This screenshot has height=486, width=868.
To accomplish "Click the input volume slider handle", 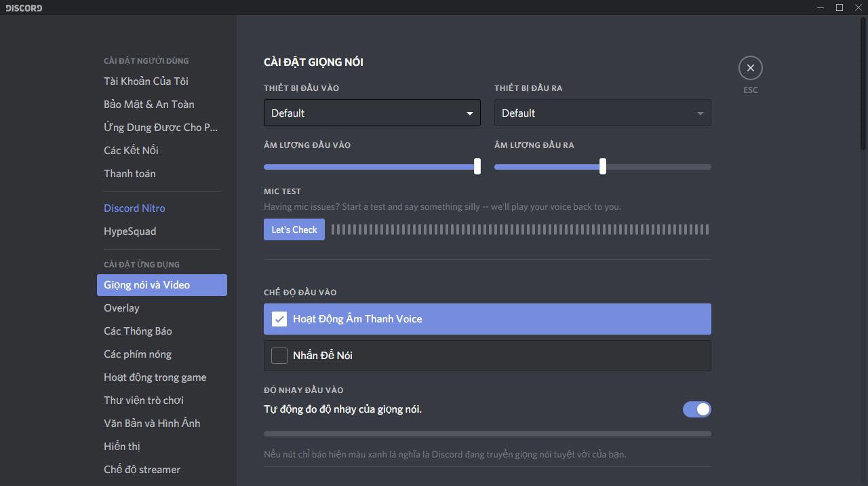I will click(477, 166).
